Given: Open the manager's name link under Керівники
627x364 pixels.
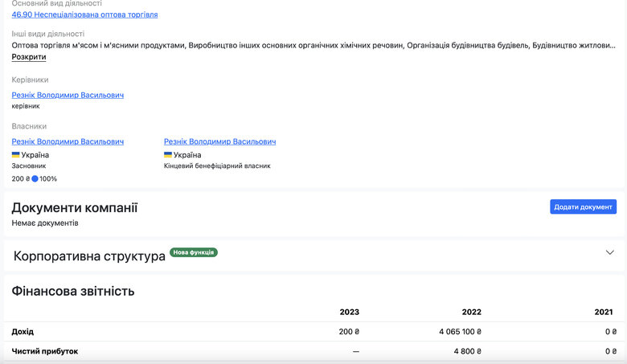Looking at the screenshot, I should click(68, 95).
